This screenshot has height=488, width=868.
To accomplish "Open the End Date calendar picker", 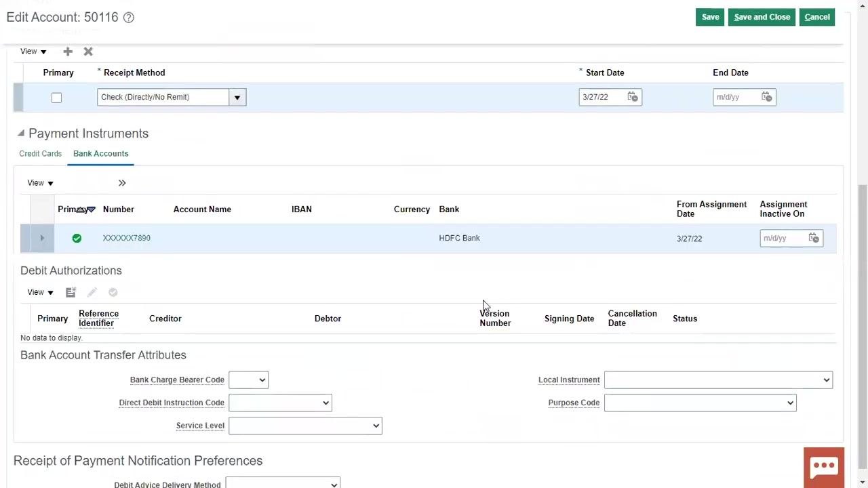I will (767, 97).
